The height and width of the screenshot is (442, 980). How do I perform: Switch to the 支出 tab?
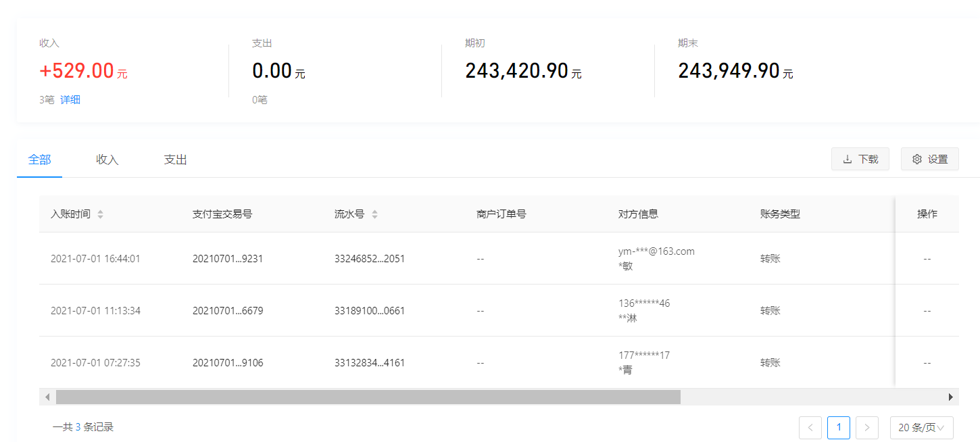point(175,160)
